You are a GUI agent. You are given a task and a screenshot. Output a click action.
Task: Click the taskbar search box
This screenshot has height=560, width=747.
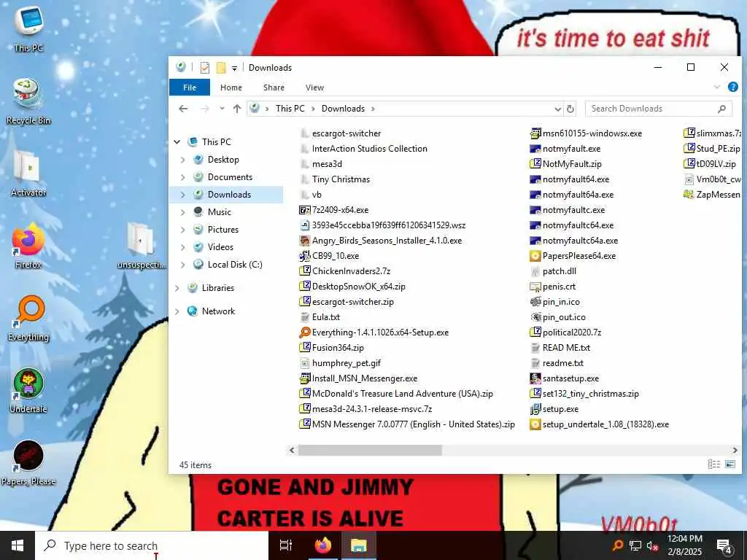[x=152, y=545]
